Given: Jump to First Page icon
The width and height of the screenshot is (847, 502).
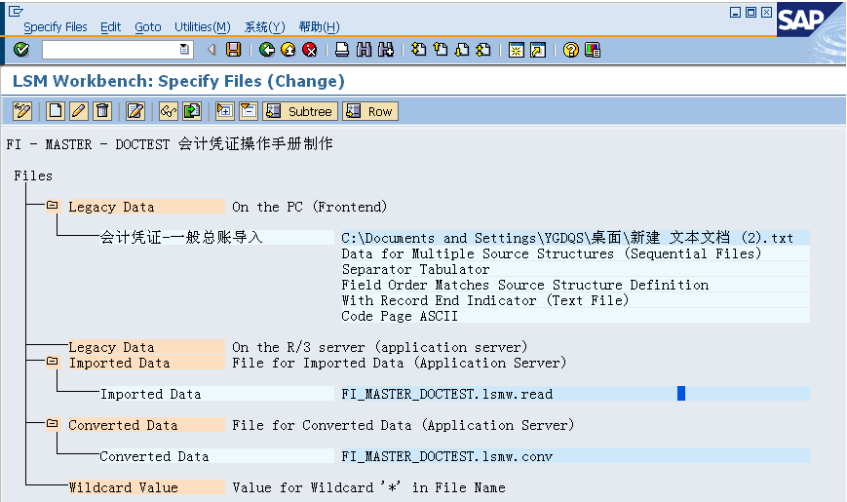Looking at the screenshot, I should coord(419,50).
